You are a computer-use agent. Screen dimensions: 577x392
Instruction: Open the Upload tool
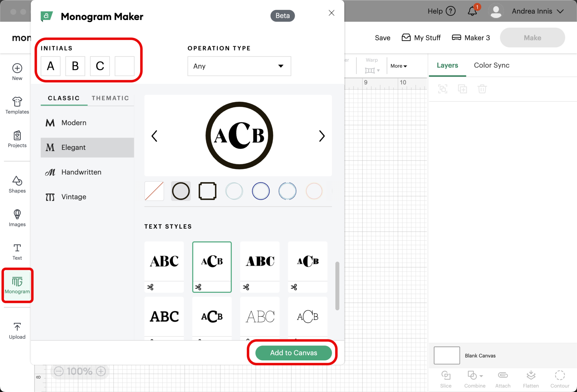point(17,330)
